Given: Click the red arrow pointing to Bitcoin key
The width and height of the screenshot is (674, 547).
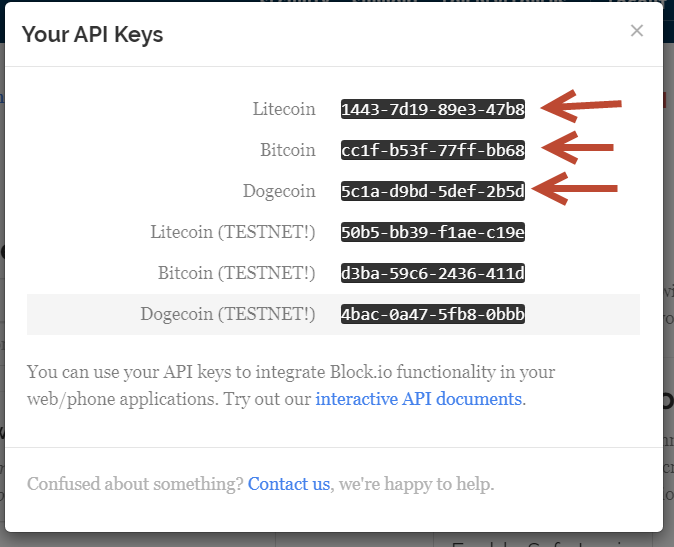Looking at the screenshot, I should click(578, 147).
